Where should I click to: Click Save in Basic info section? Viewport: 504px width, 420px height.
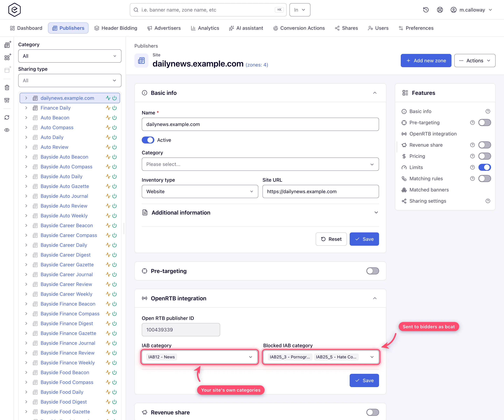tap(364, 239)
